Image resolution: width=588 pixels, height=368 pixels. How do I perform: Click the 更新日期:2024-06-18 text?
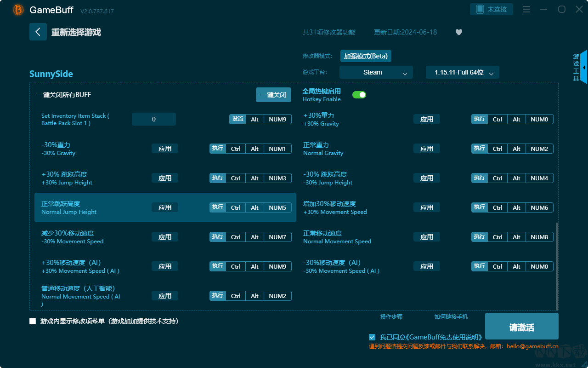[405, 32]
